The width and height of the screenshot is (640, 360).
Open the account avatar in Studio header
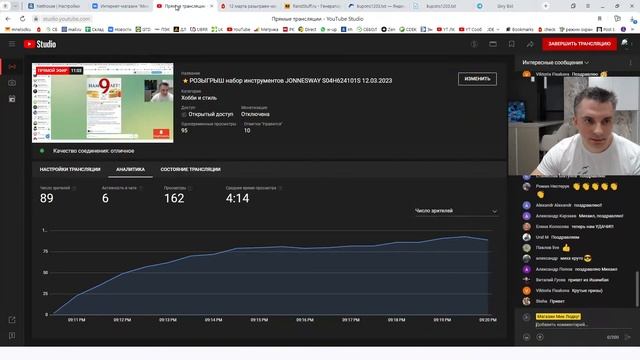(x=625, y=44)
